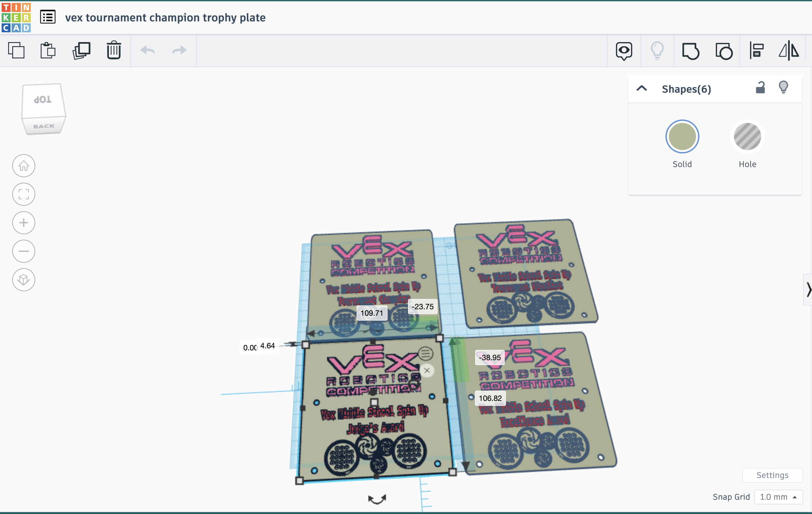Viewport: 812px width, 514px height.
Task: Click the Undo arrow
Action: (x=147, y=50)
